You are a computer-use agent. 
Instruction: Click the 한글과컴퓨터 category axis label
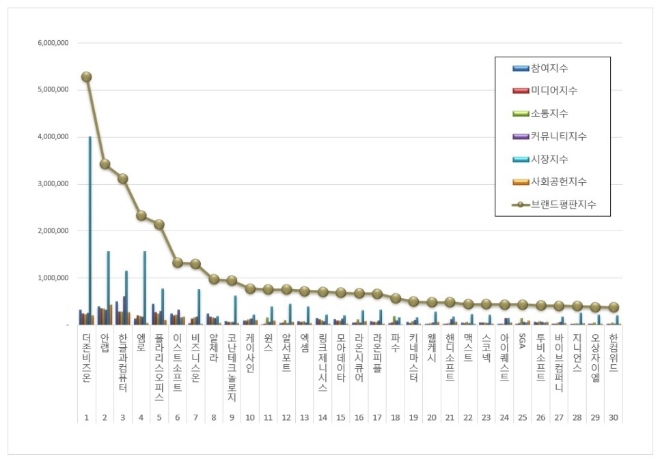point(122,362)
